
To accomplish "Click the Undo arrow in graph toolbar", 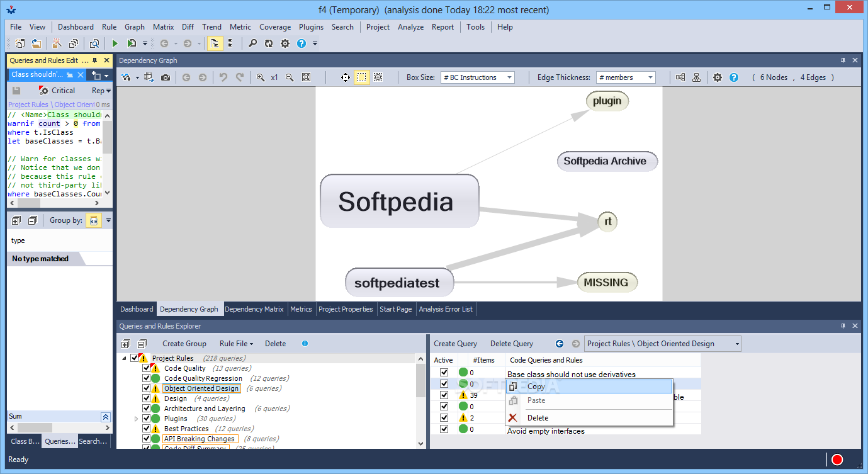I will tap(223, 77).
